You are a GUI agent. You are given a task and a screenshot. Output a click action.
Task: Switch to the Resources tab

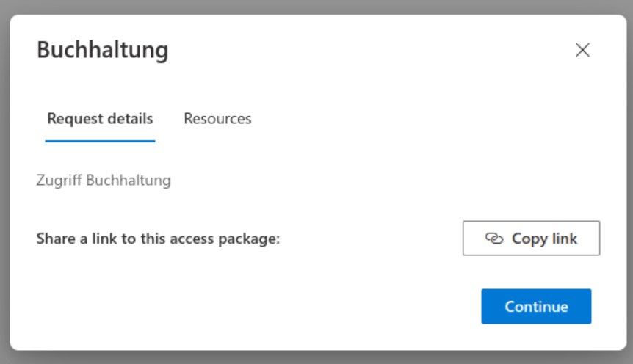pyautogui.click(x=217, y=118)
